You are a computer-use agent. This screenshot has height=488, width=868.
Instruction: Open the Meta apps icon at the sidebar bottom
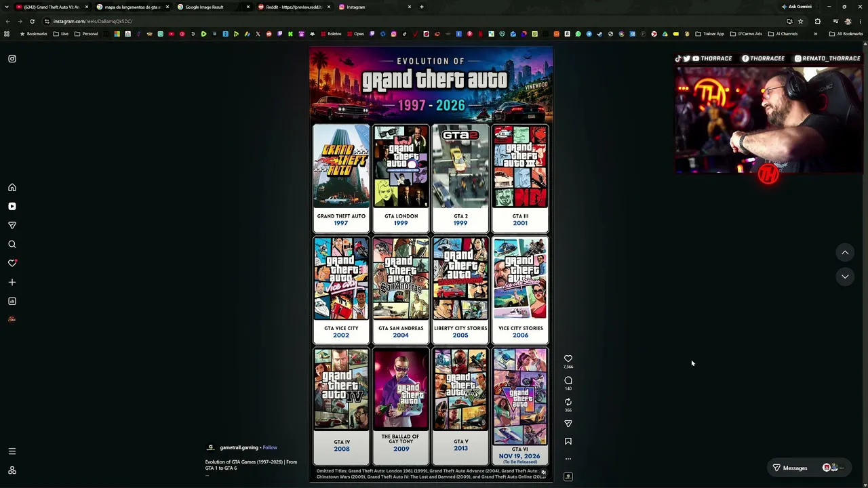(x=12, y=470)
